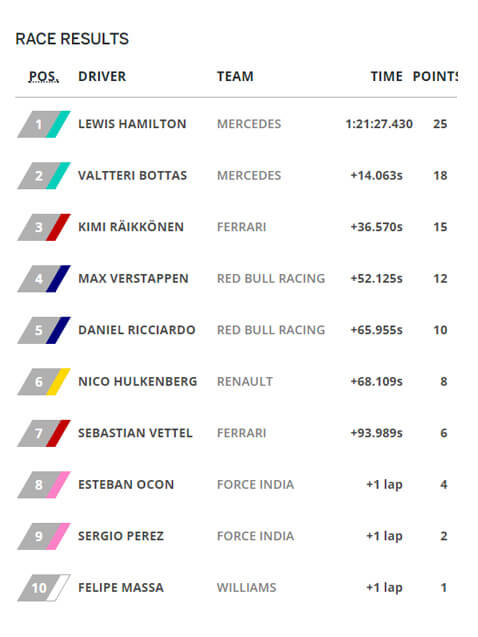Viewport: 478px width, 637px height.
Task: Open Sergio Perez driver name
Action: point(121,536)
